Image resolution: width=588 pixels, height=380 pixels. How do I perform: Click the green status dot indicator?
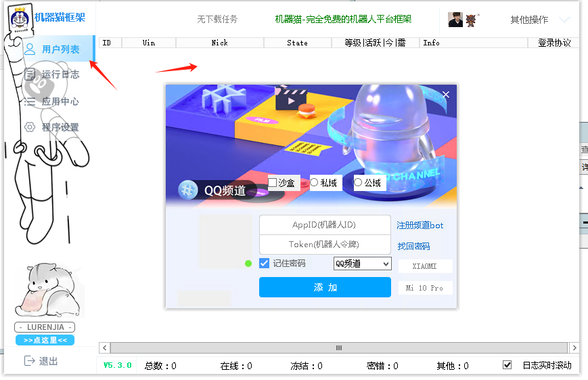tap(248, 263)
